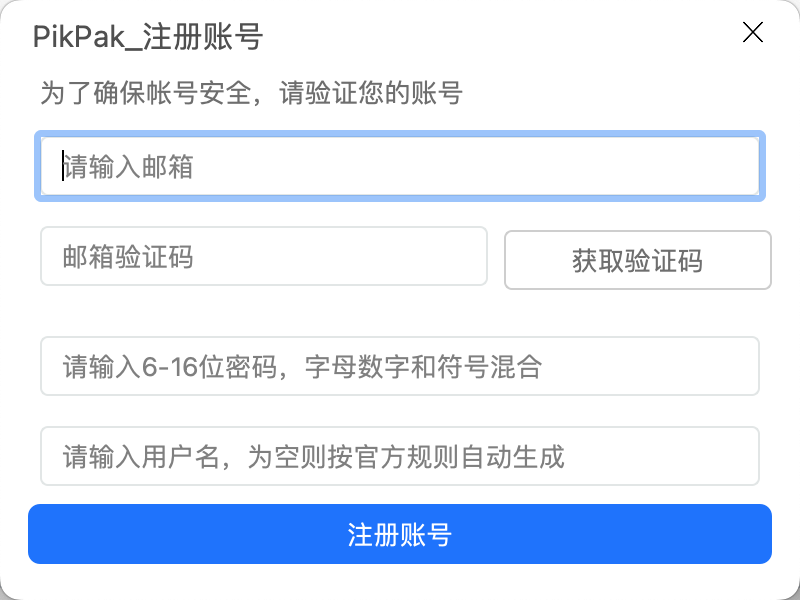Screen dimensions: 800x600
Task: Focus the 邮箱验证码 verification code field
Action: pos(263,257)
